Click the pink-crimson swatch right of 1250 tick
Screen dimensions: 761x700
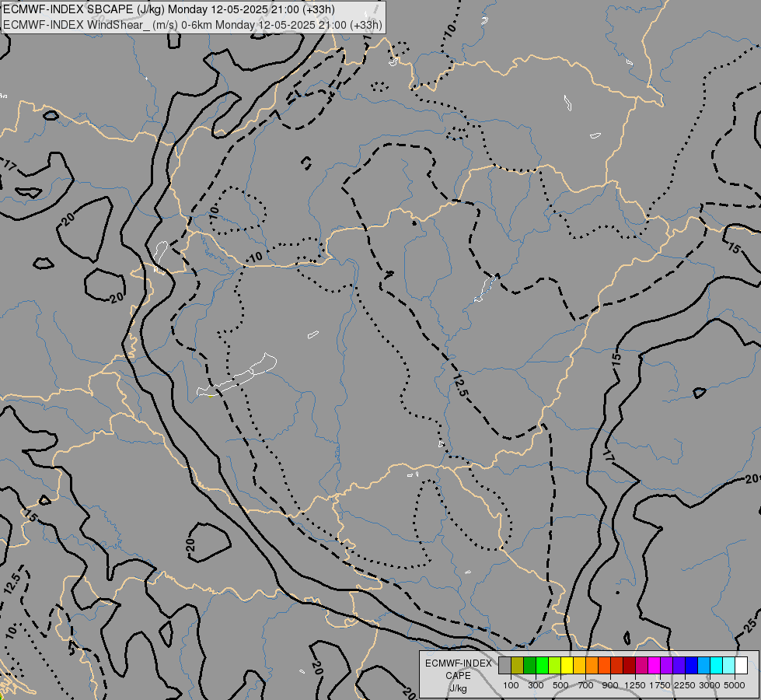(641, 665)
